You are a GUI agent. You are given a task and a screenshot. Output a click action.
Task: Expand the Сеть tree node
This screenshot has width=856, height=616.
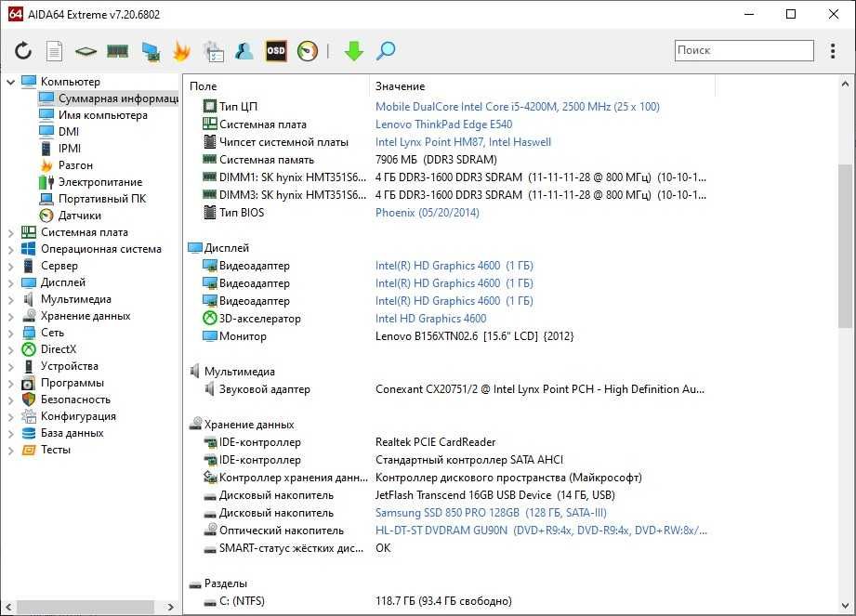pos(11,334)
